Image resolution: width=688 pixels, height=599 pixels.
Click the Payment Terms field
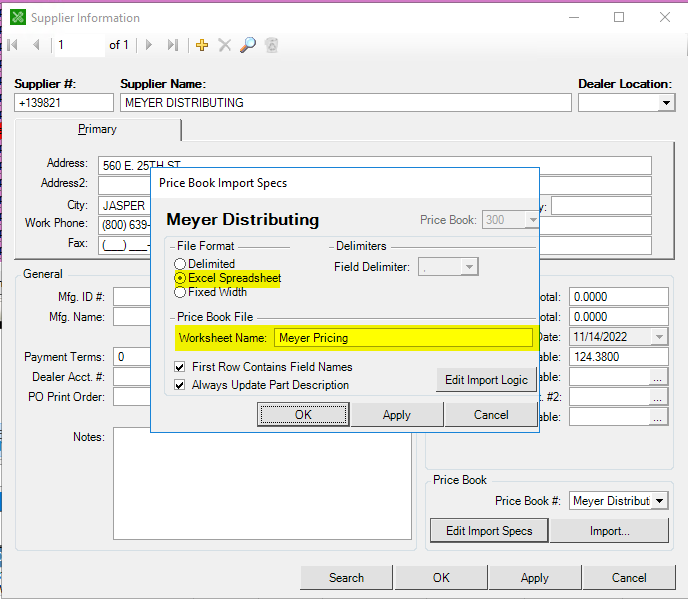(132, 357)
